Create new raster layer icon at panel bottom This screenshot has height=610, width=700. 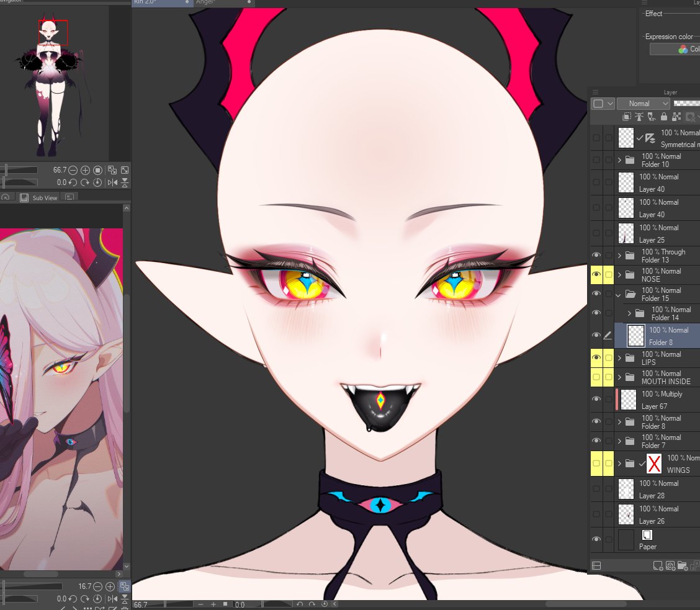pyautogui.click(x=658, y=566)
